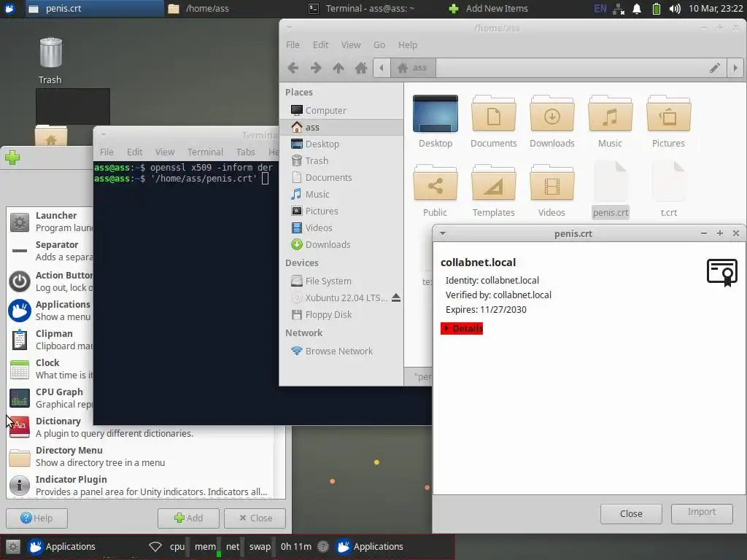Select the Clipman item in the panel items list
Viewport: 747px width, 560px height.
(x=50, y=340)
